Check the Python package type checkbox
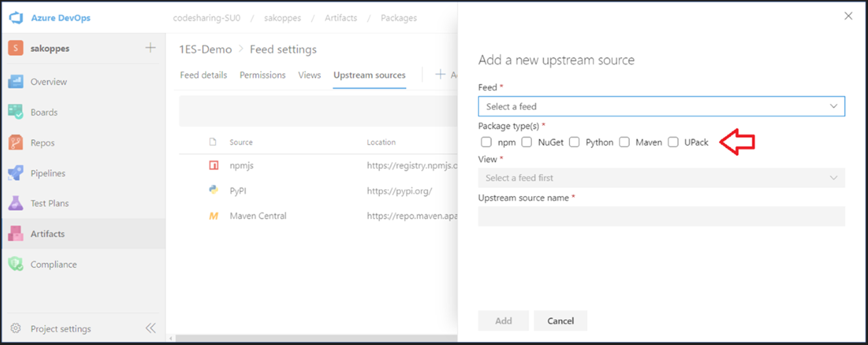This screenshot has width=868, height=345. click(574, 142)
